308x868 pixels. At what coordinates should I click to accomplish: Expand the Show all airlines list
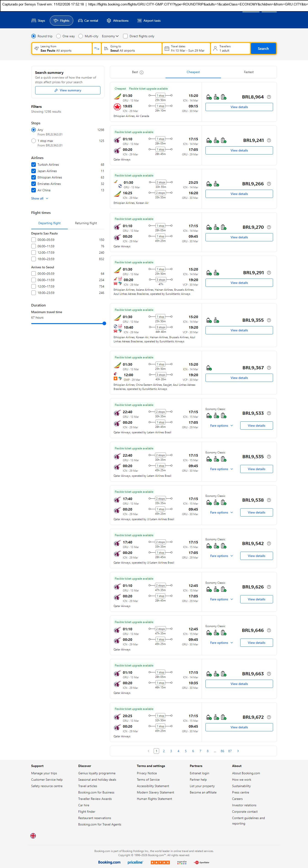[39, 198]
